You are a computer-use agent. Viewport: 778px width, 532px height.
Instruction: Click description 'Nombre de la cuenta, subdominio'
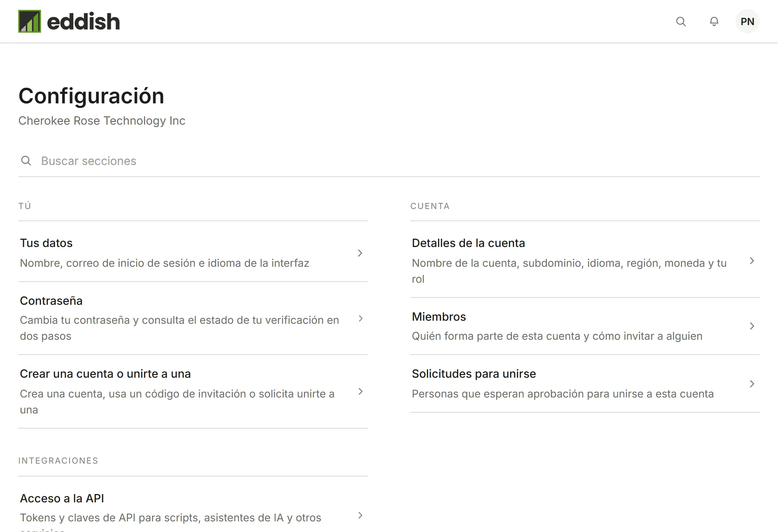569,271
